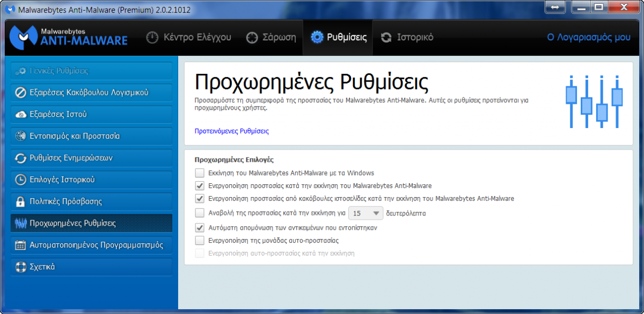Image resolution: width=644 pixels, height=314 pixels.
Task: Switch to the Σάρωση scan tab
Action: click(x=271, y=37)
